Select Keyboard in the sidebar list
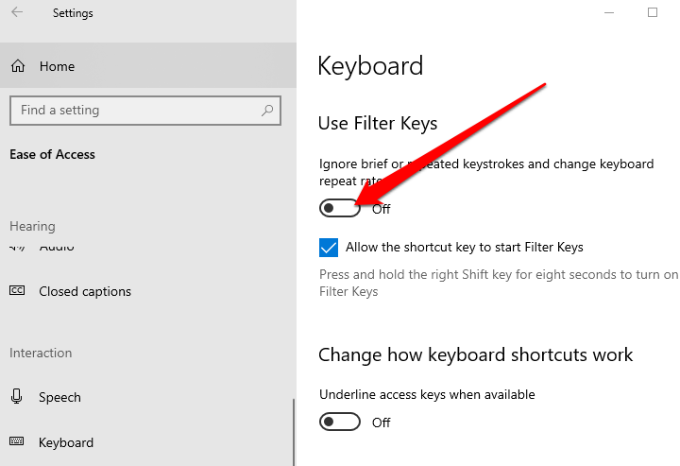 tap(66, 442)
